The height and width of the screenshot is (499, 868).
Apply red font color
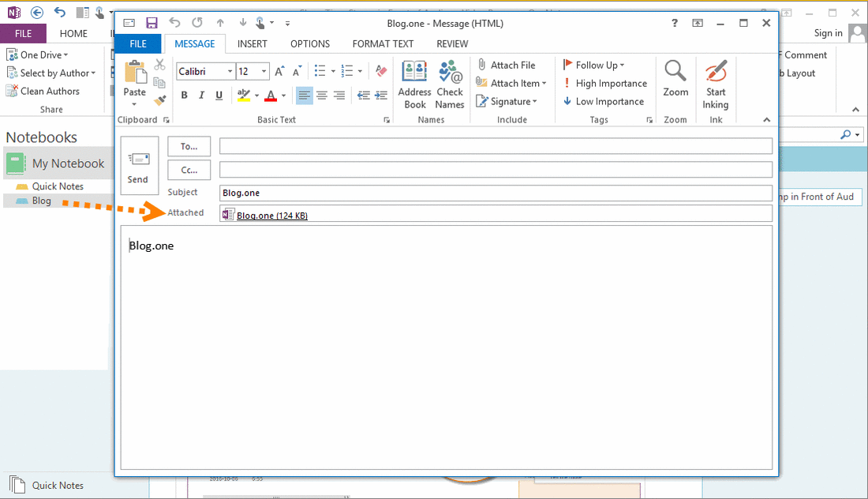pos(271,96)
